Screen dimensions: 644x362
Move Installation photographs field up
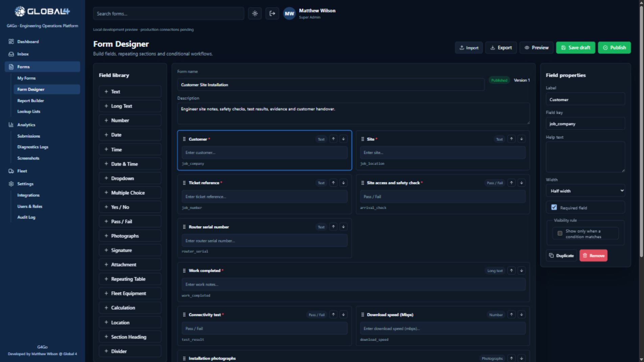tap(511, 358)
